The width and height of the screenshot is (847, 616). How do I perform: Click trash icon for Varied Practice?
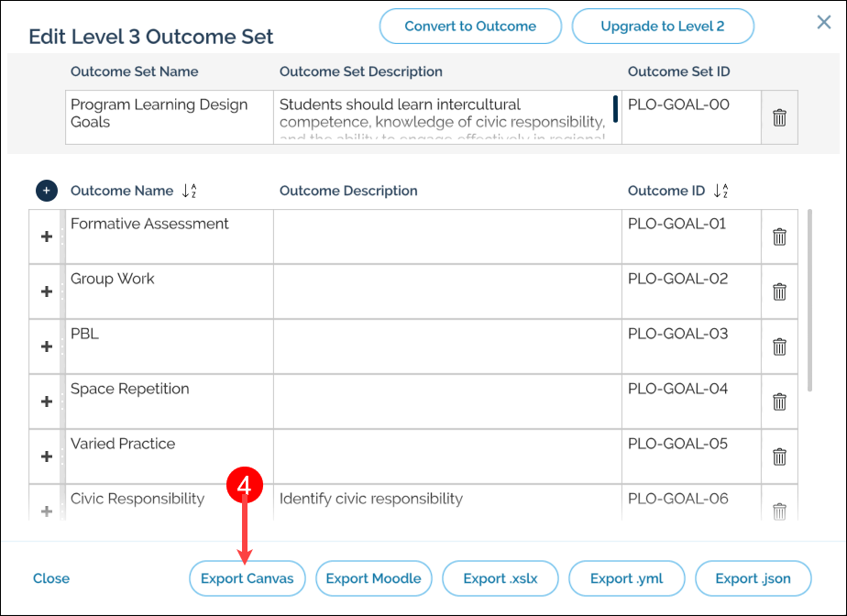pos(779,456)
